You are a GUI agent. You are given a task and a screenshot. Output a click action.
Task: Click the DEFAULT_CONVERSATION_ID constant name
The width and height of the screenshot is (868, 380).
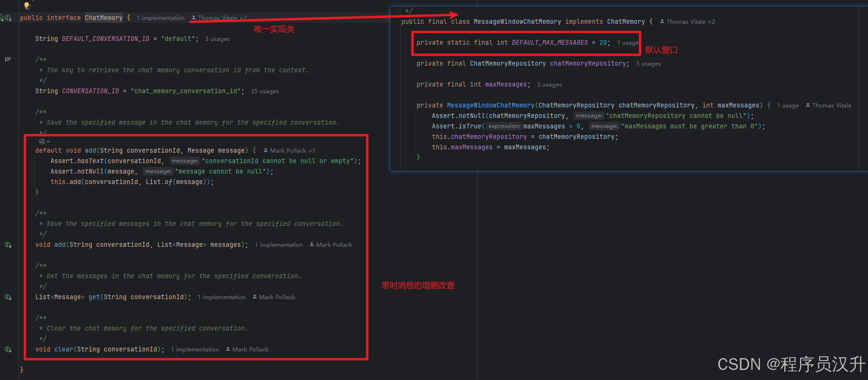coord(106,39)
